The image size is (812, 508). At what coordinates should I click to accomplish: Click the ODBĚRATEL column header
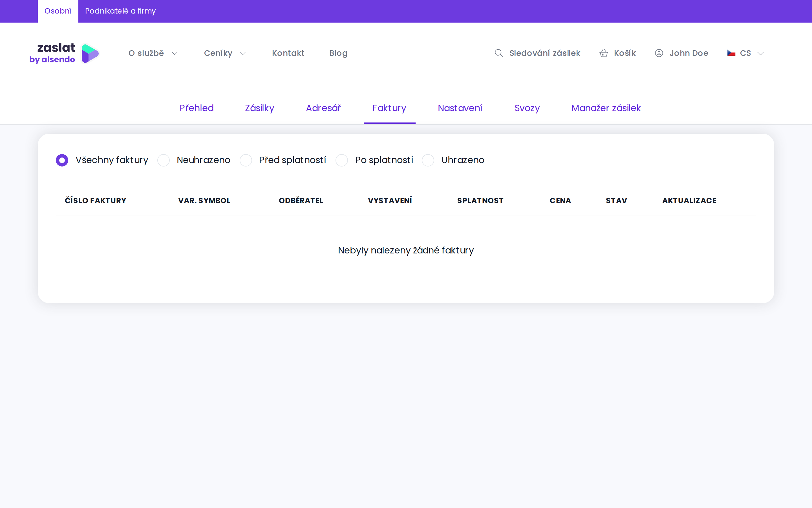tap(301, 201)
